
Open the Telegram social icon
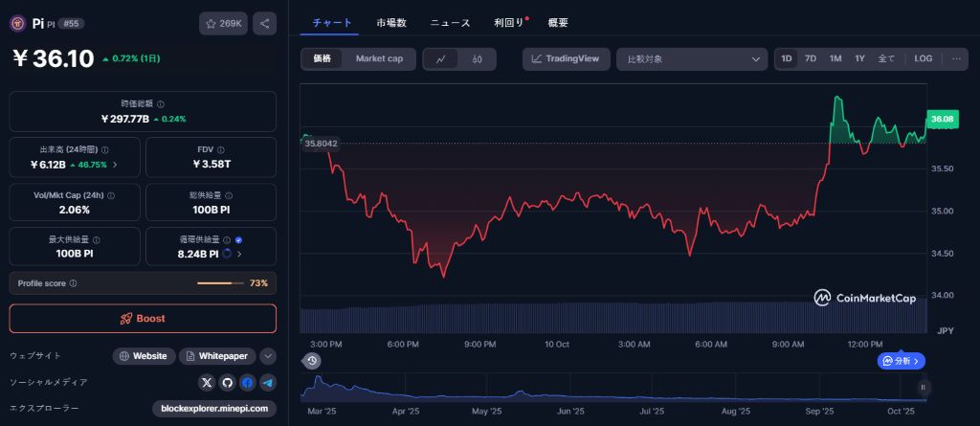click(x=267, y=382)
